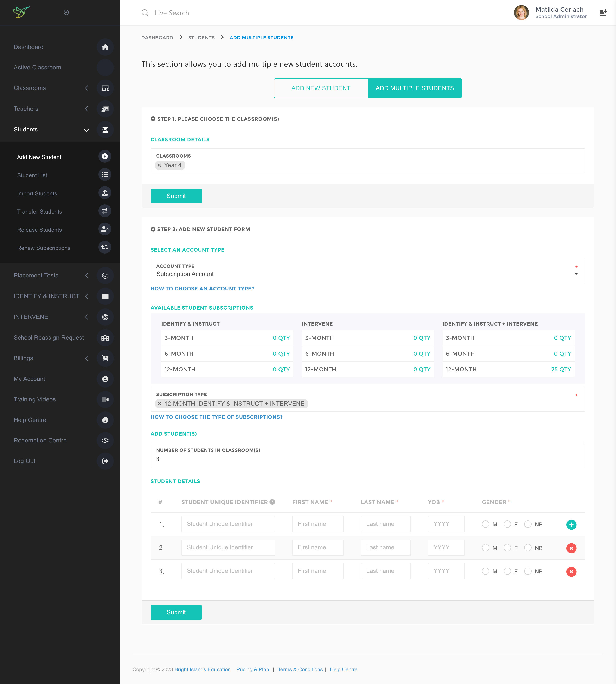This screenshot has height=684, width=616.
Task: Click the Transfer Students arrows icon
Action: (x=105, y=211)
